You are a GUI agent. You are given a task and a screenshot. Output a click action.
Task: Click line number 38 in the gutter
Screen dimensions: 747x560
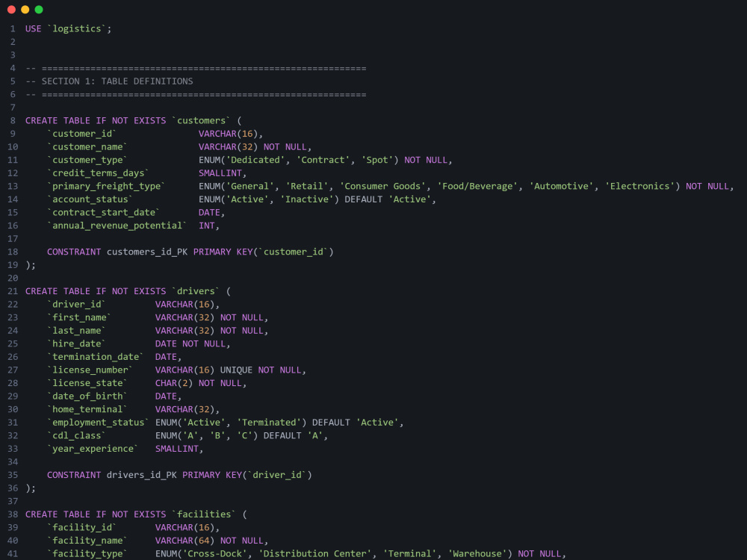pos(13,514)
